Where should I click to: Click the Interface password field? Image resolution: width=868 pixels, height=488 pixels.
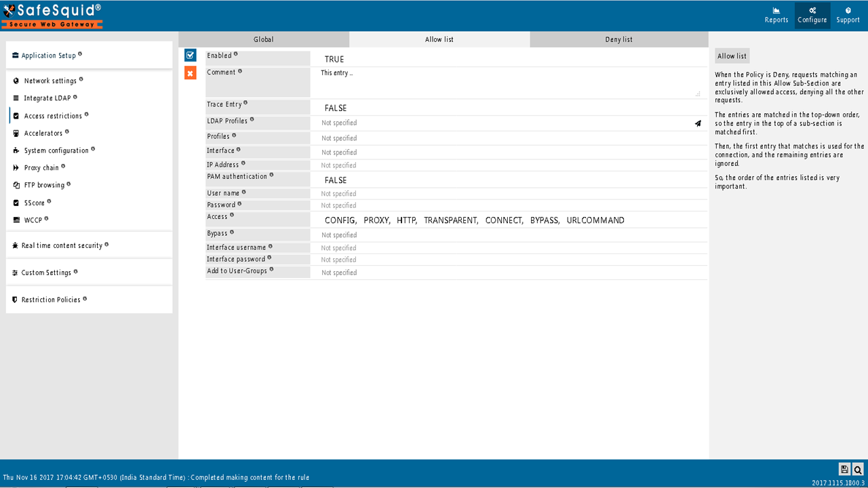[x=509, y=260]
